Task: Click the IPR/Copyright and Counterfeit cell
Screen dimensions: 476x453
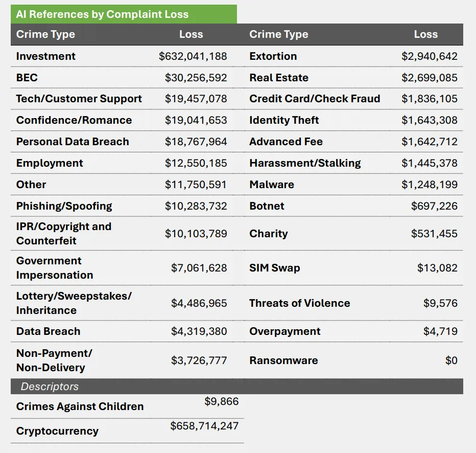Action: [64, 234]
